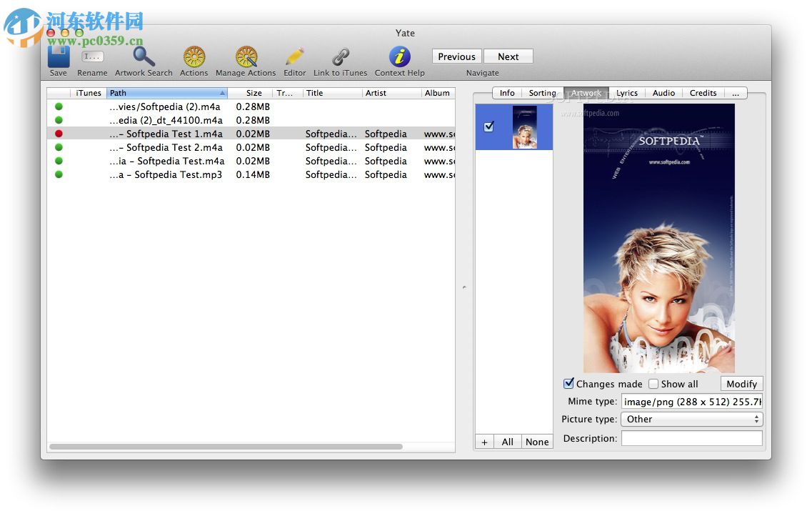Switch to the Audio tab

(x=663, y=93)
